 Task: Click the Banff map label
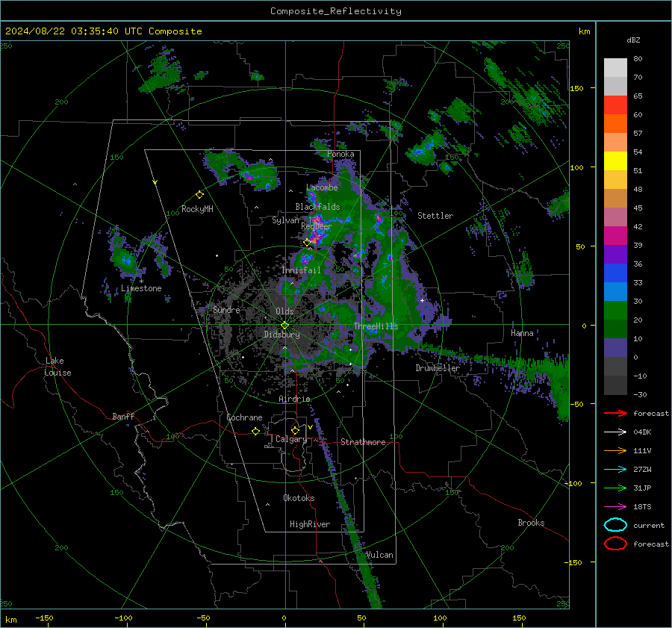pyautogui.click(x=123, y=416)
